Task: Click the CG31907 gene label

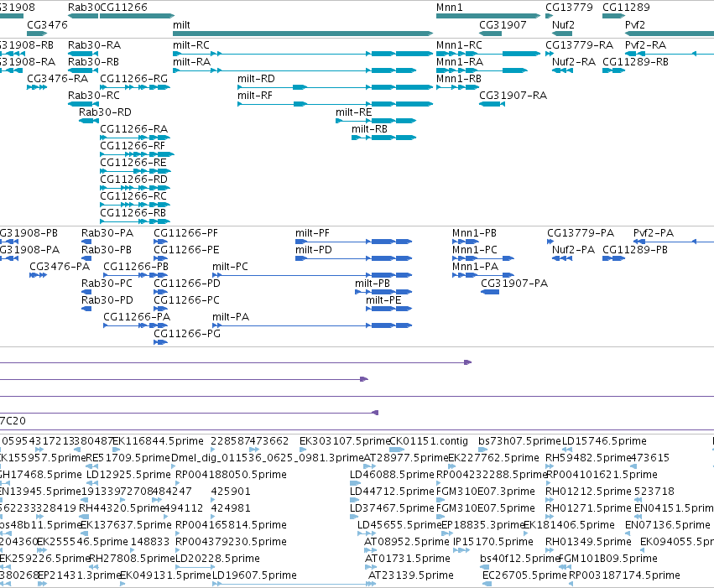Action: point(503,24)
